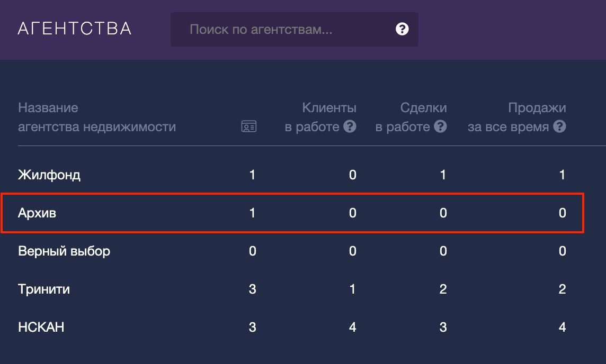606x364 pixels.
Task: Click Тринити's deals in work count
Action: (x=443, y=289)
